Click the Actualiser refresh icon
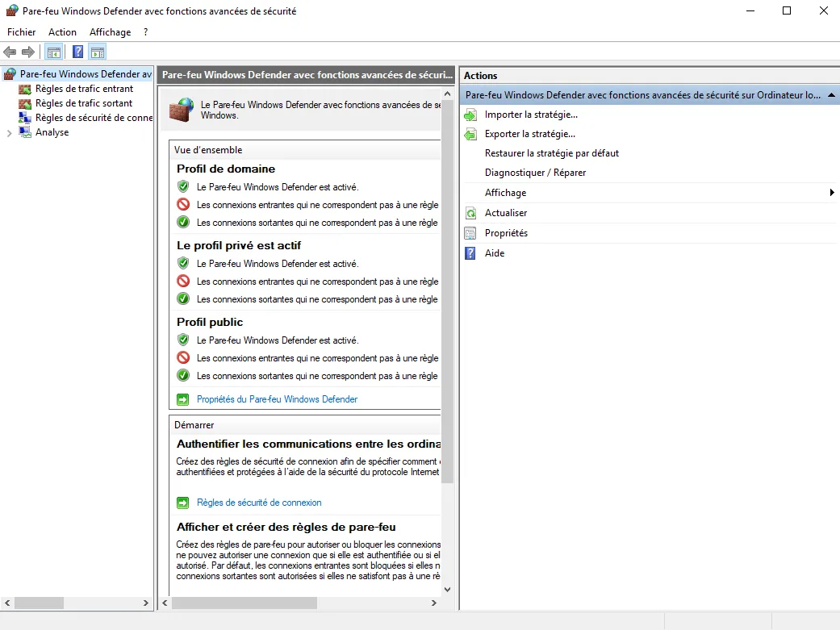The height and width of the screenshot is (630, 840). point(470,213)
